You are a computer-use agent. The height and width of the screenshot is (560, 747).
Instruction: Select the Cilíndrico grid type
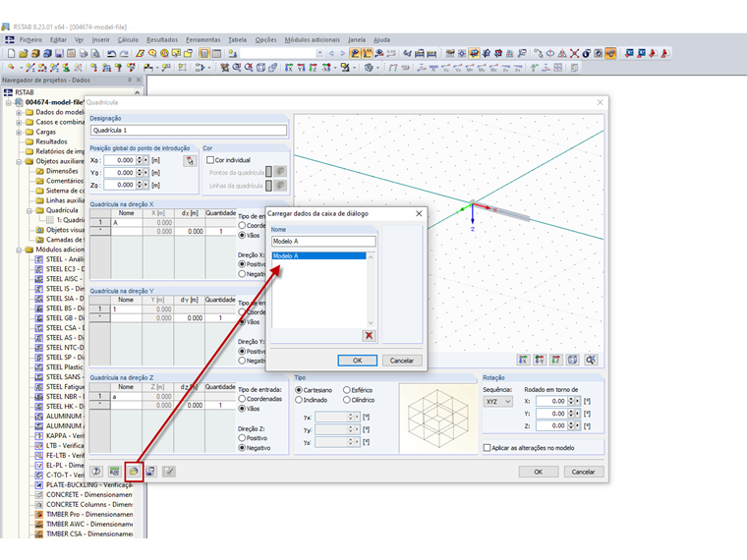pos(347,400)
